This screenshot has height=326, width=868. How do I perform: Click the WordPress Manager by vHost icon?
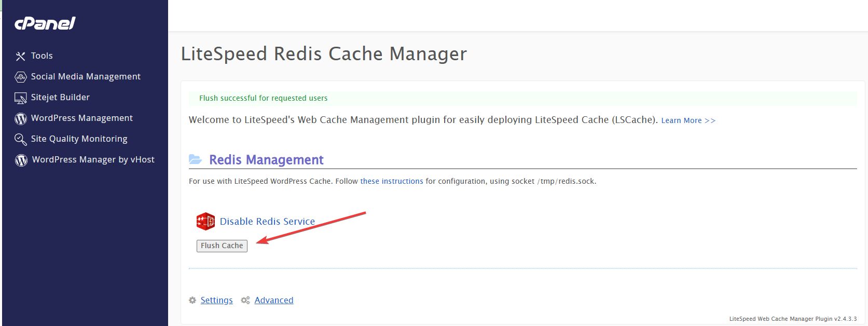click(21, 160)
